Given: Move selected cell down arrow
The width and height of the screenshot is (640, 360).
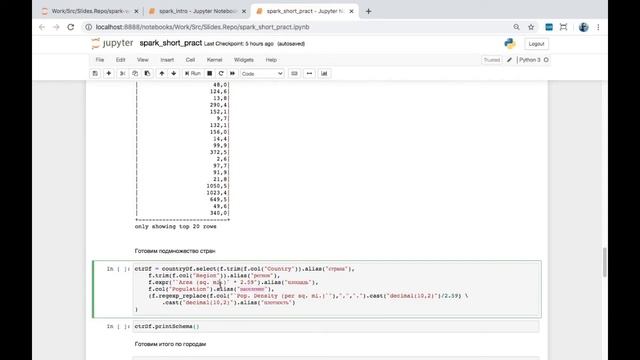Looking at the screenshot, I should click(173, 73).
